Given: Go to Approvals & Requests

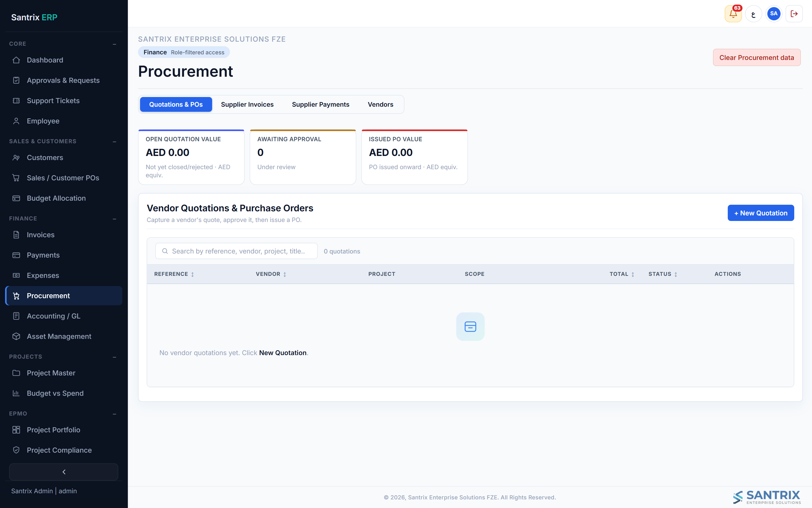Looking at the screenshot, I should (64, 80).
